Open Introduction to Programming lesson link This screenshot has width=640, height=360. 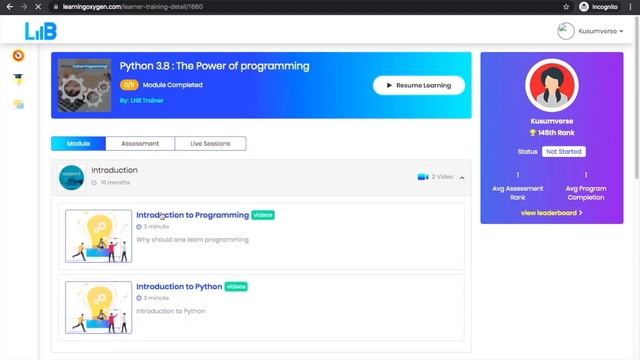[x=193, y=215]
